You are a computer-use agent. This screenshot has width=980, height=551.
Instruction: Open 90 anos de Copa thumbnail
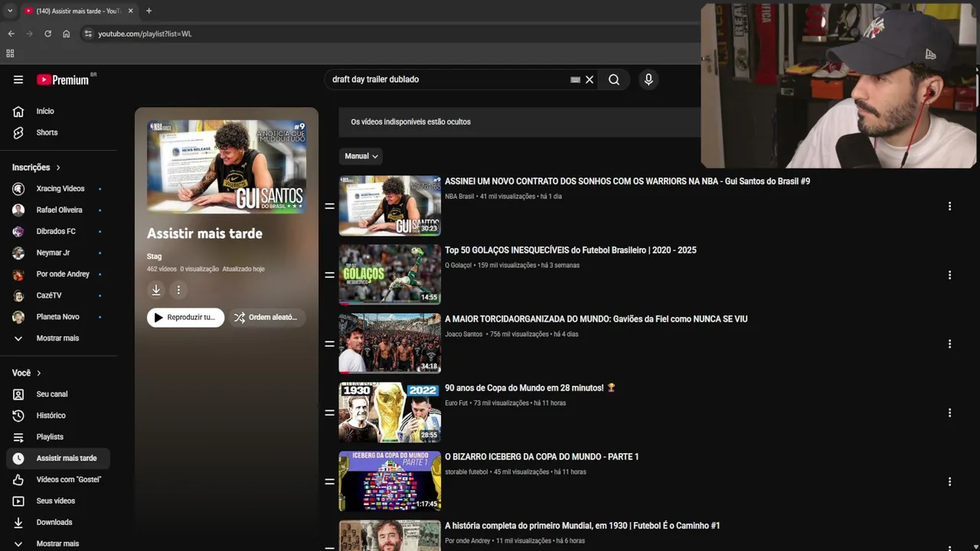tap(390, 412)
